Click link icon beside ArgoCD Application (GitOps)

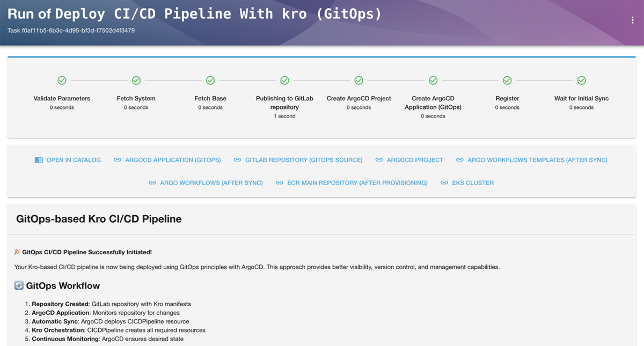[118, 160]
